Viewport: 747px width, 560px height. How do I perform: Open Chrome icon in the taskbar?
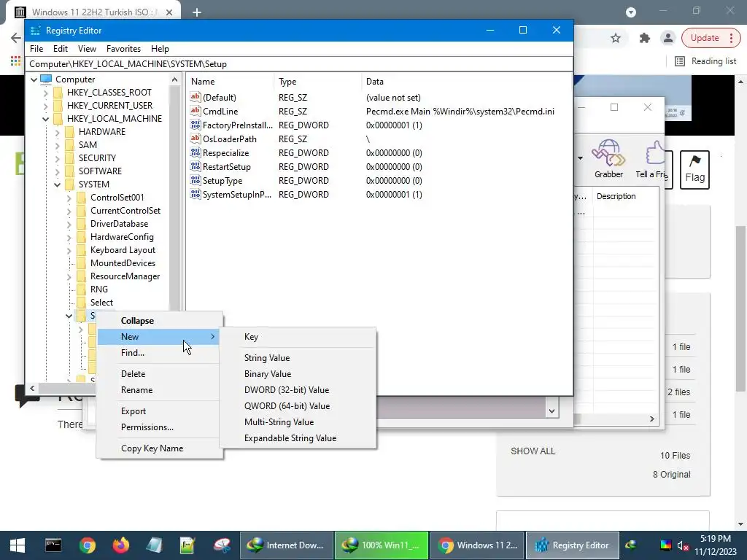[88, 545]
